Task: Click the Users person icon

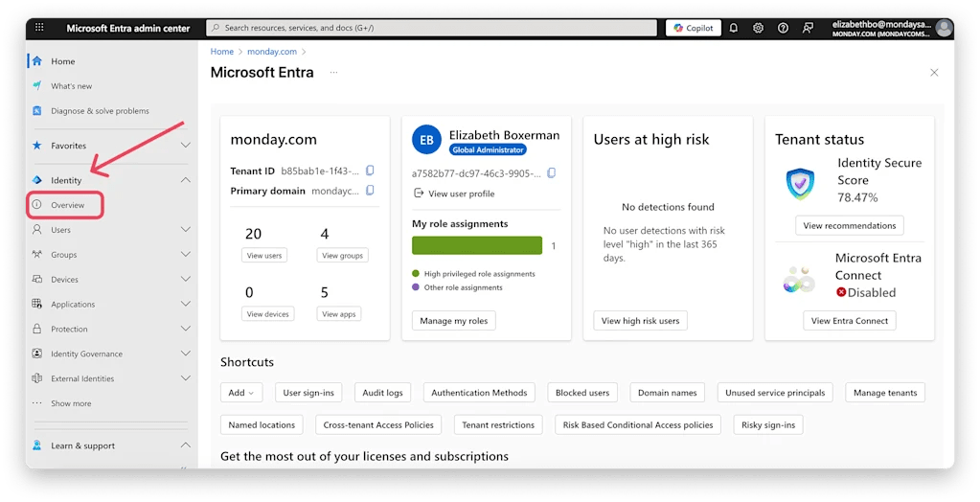Action: click(x=36, y=229)
